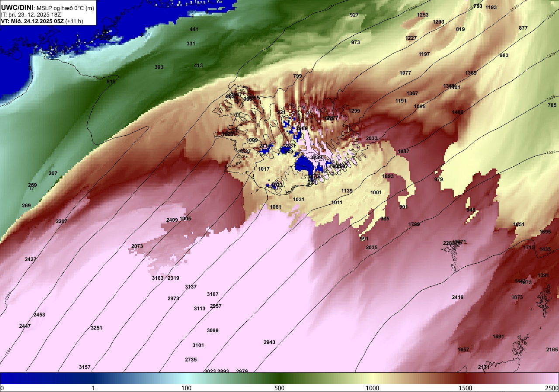Click the map value 983
Image resolution: width=559 pixels, height=392 pixels.
[x=504, y=55]
